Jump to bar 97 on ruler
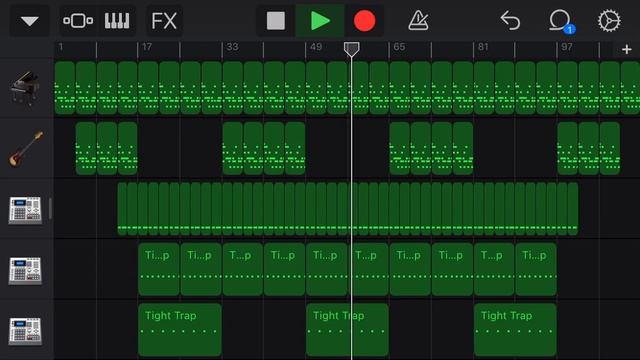 pos(567,47)
